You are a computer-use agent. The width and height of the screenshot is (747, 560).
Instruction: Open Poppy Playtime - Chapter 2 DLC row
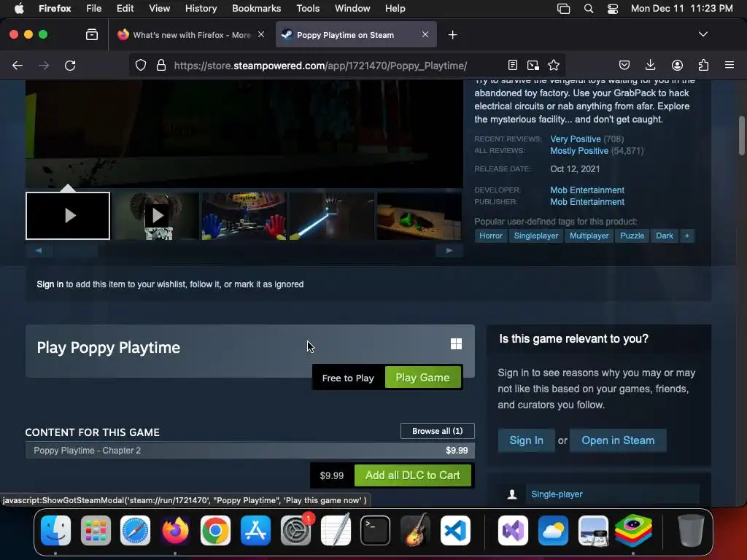250,451
